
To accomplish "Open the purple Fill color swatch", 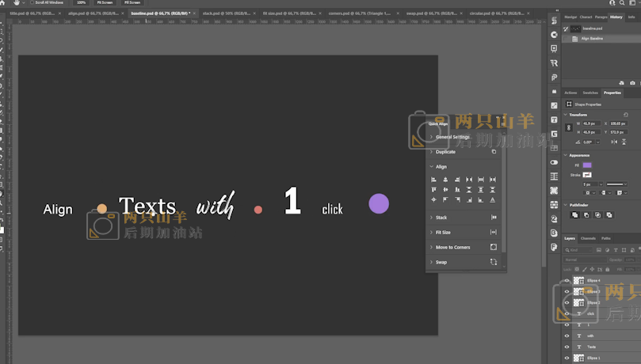I will (x=587, y=165).
